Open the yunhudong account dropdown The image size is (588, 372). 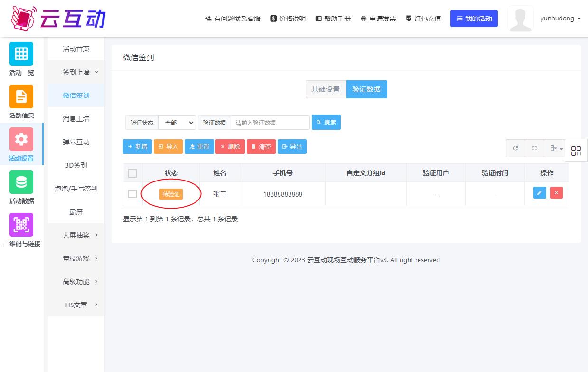560,19
